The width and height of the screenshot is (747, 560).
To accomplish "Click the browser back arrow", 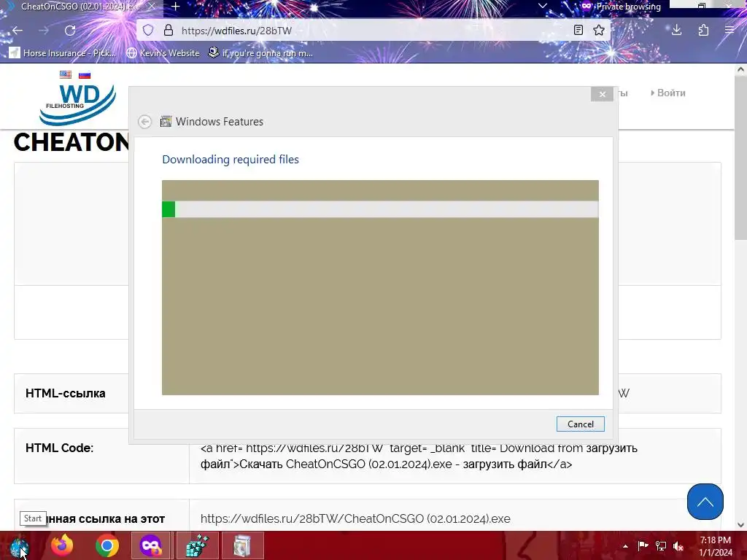I will [x=18, y=31].
